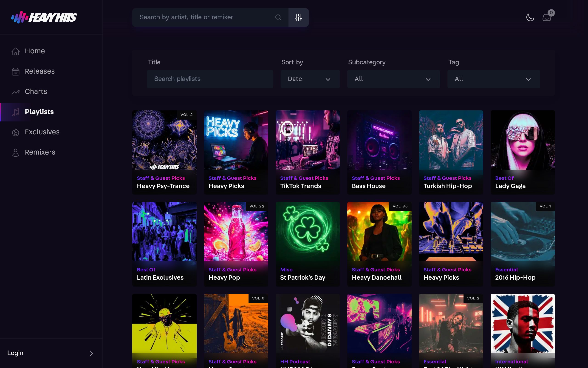The image size is (588, 368).
Task: Open the orange guitar field cover
Action: coord(236,324)
